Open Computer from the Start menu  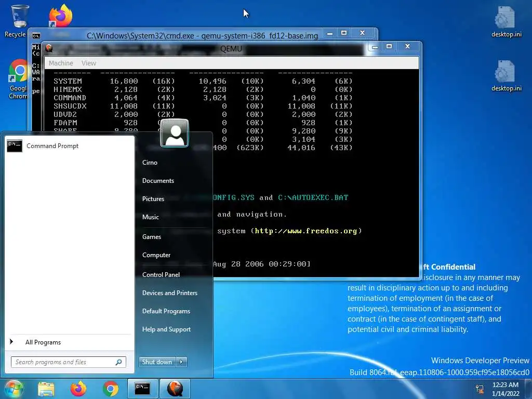point(156,255)
